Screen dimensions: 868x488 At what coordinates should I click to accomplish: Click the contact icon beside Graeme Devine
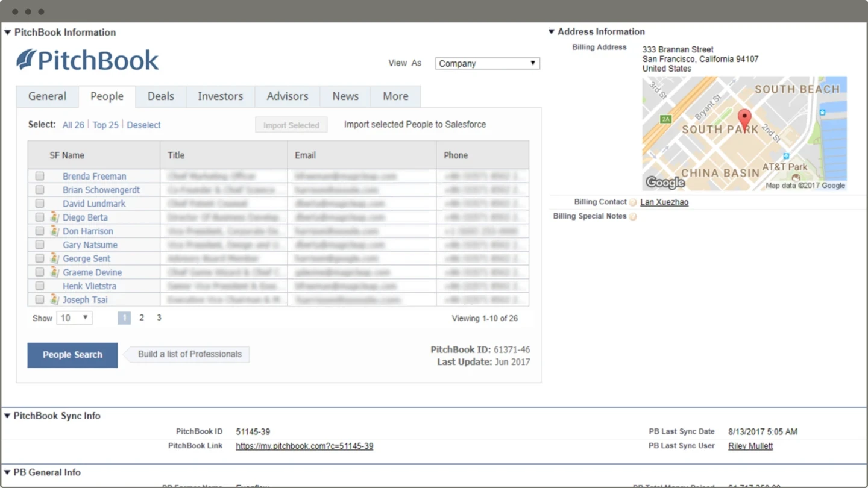tap(54, 272)
